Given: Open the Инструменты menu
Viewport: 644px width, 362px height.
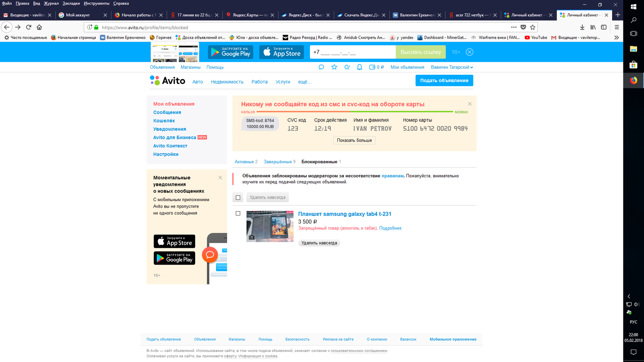Looking at the screenshot, I should [97, 3].
